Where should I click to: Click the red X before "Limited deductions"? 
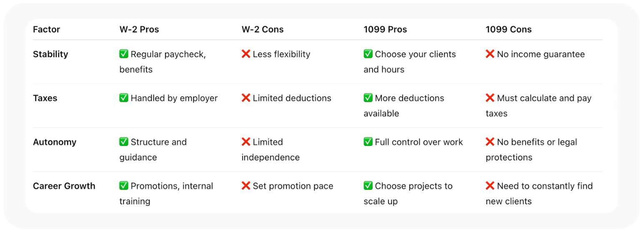(246, 98)
